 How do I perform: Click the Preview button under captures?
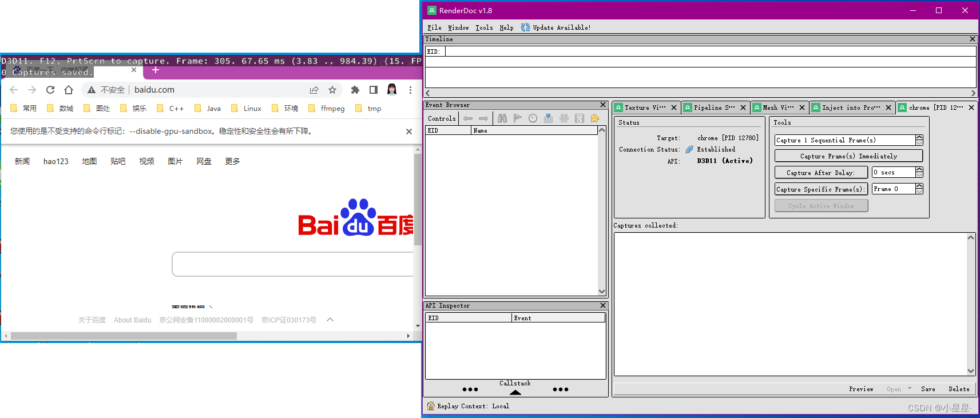pyautogui.click(x=861, y=389)
